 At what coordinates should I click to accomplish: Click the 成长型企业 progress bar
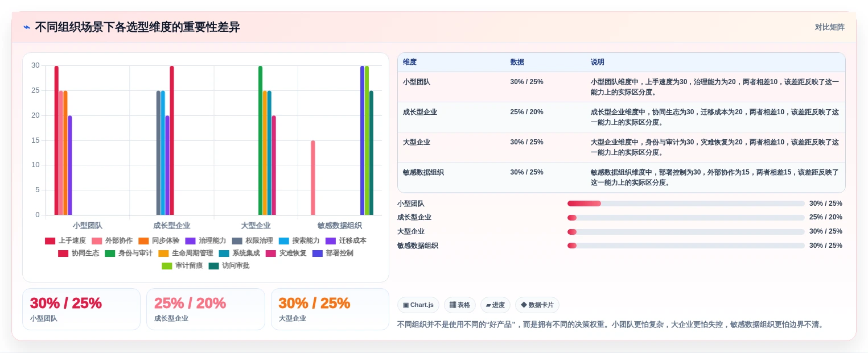point(686,217)
